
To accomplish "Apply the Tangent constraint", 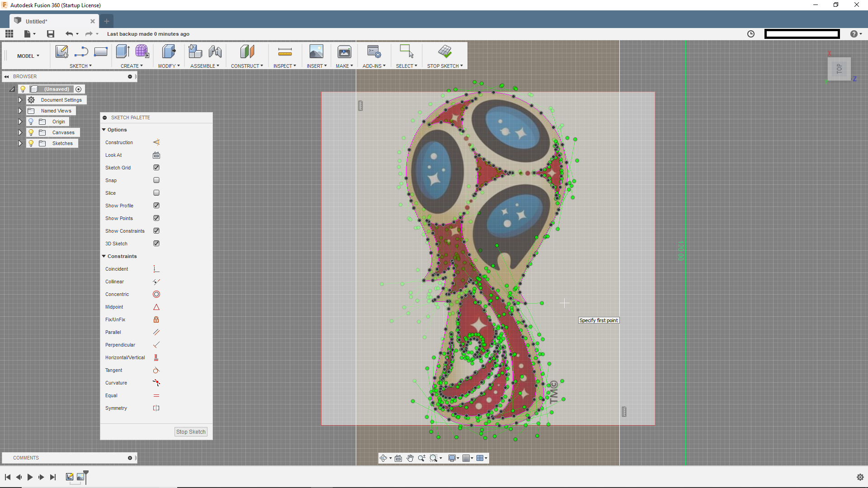I will point(156,370).
